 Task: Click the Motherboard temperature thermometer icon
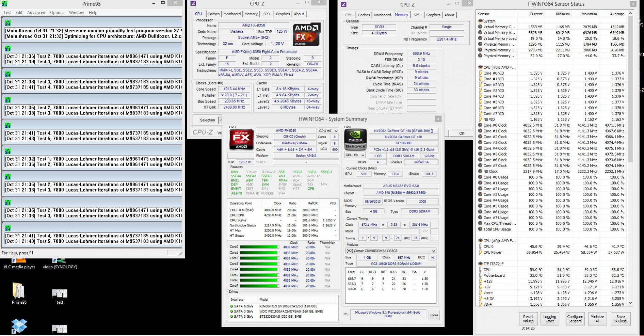(x=480, y=275)
